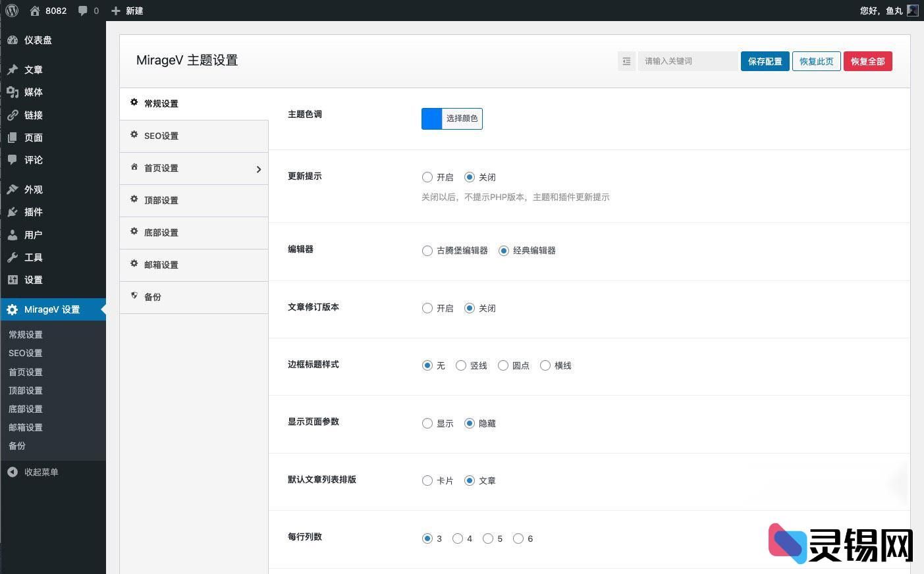The height and width of the screenshot is (574, 924).
Task: Enable 更新提示 by selecting 开启
Action: (427, 176)
